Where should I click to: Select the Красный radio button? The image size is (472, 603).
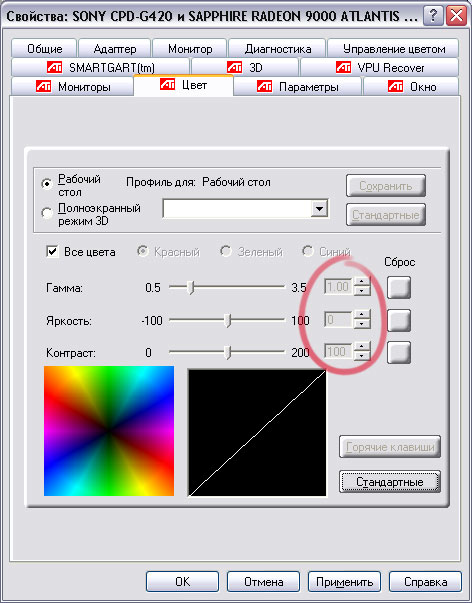[143, 252]
